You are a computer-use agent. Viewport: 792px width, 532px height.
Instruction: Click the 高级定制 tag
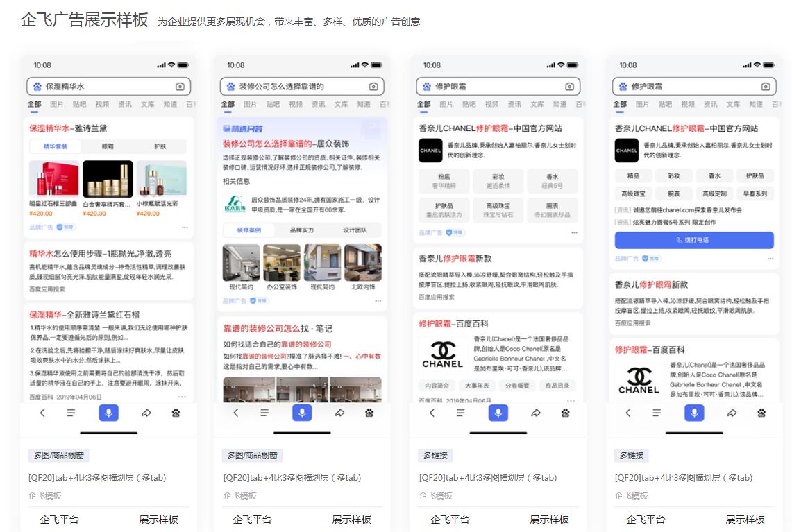coord(714,194)
